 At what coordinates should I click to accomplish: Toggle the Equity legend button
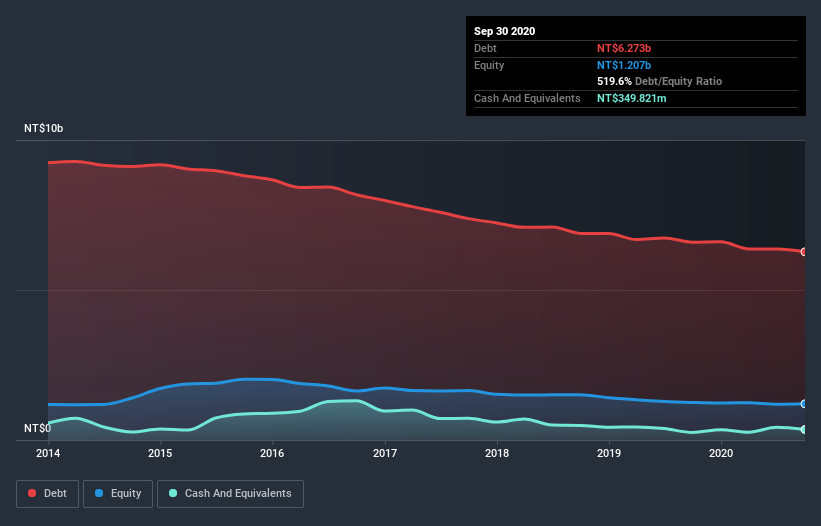pyautogui.click(x=118, y=494)
